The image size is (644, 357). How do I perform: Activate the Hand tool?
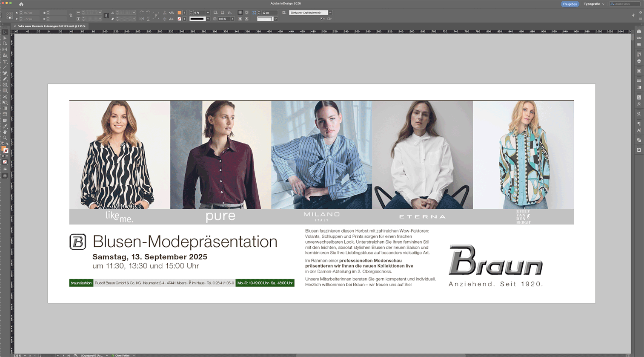tap(5, 132)
